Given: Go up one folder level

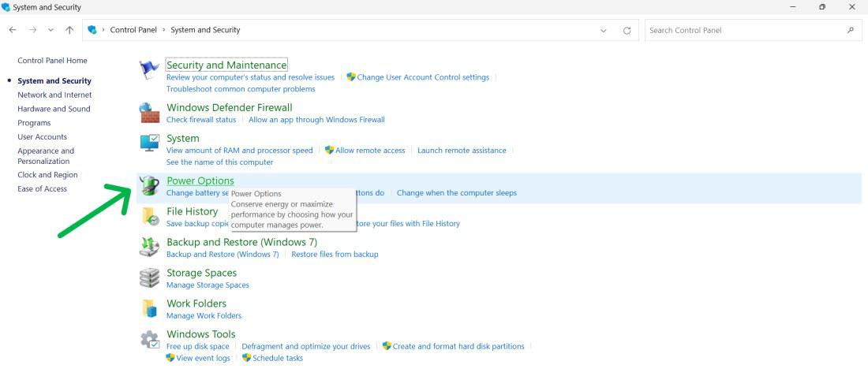Looking at the screenshot, I should [69, 30].
